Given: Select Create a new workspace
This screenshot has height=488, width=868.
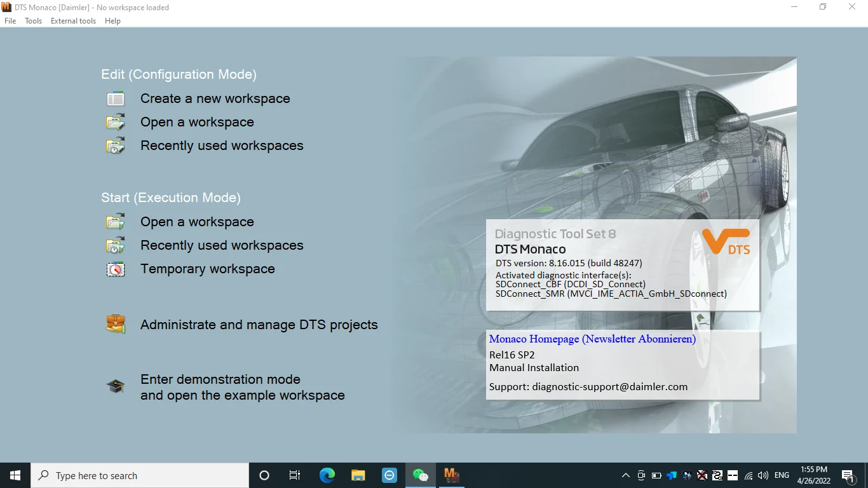Looking at the screenshot, I should coord(215,98).
